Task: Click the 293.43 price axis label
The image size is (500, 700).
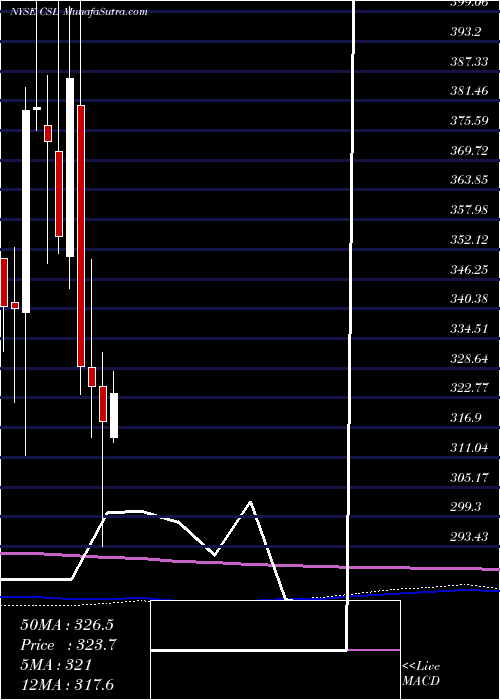Action: click(469, 537)
